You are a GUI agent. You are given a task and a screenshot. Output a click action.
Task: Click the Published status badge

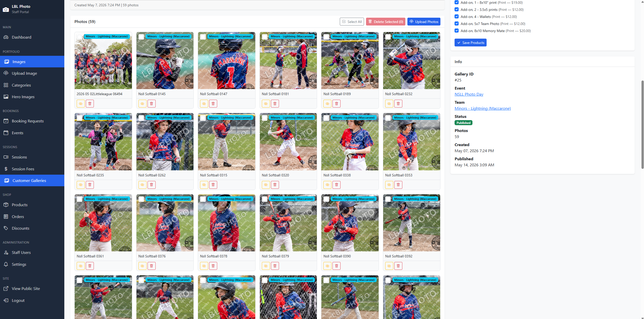coord(463,123)
